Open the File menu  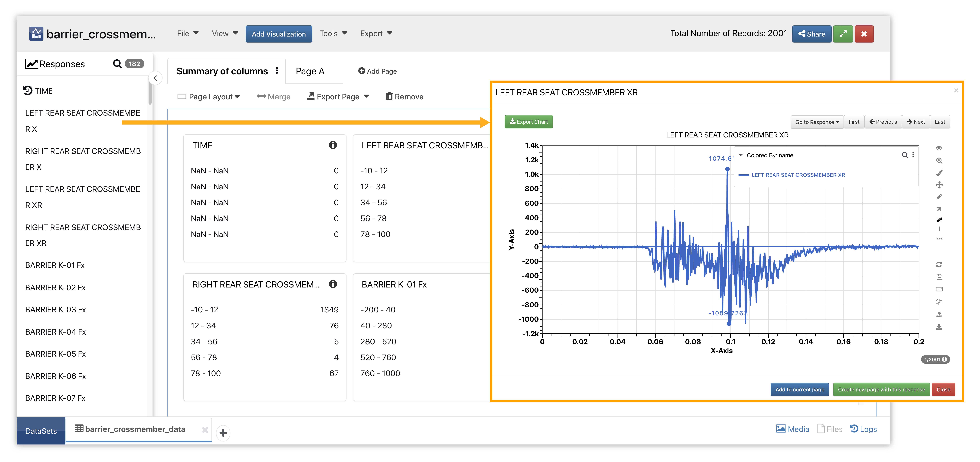(x=188, y=34)
